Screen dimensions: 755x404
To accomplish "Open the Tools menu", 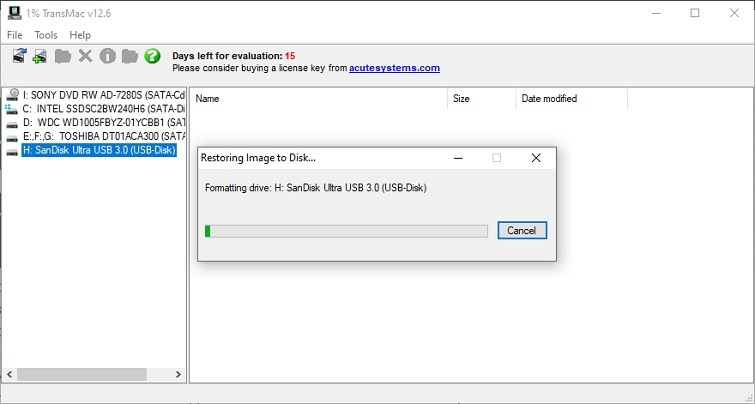I will coord(46,35).
